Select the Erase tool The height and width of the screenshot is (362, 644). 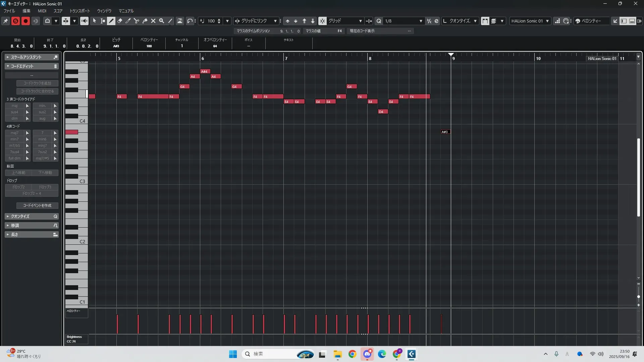pos(120,21)
